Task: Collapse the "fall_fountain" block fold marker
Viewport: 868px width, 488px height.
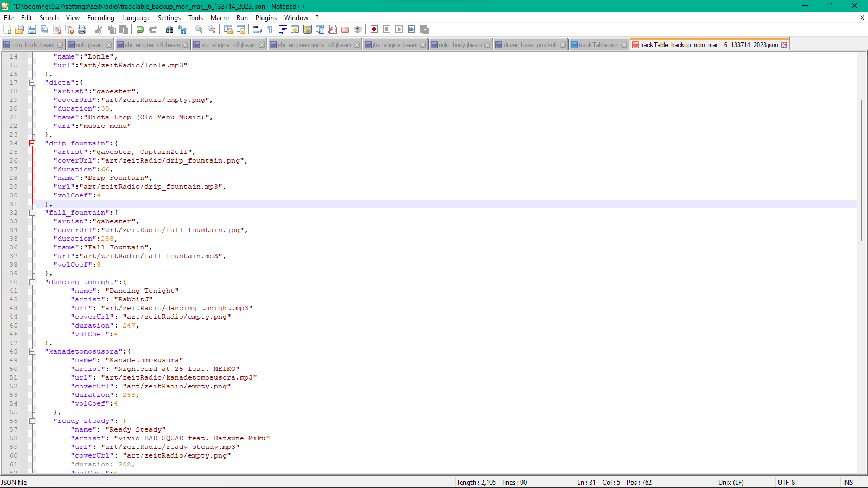Action: coord(32,213)
